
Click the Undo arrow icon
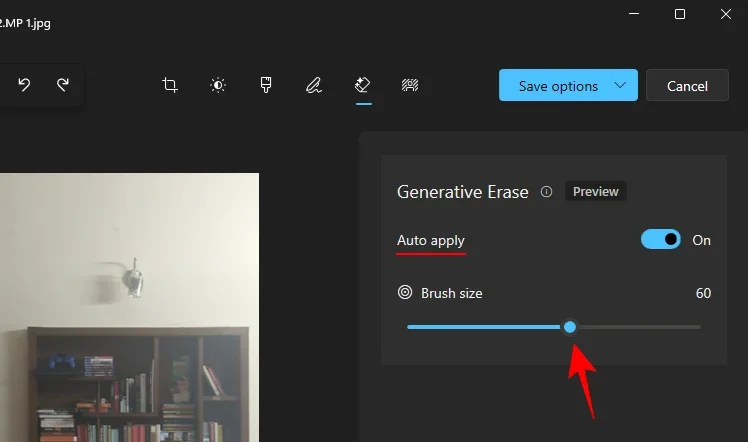pyautogui.click(x=24, y=85)
